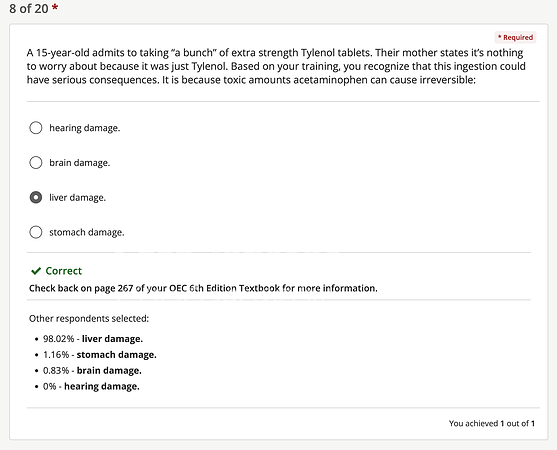Viewport: 557px width, 450px height.
Task: Click the 1.16% stomach damage statistic
Action: click(x=99, y=355)
